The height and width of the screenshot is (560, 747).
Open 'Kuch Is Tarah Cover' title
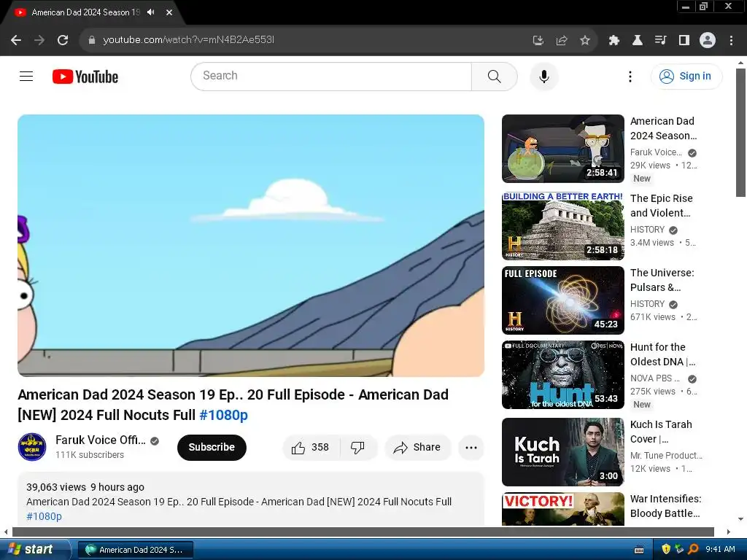pos(661,432)
